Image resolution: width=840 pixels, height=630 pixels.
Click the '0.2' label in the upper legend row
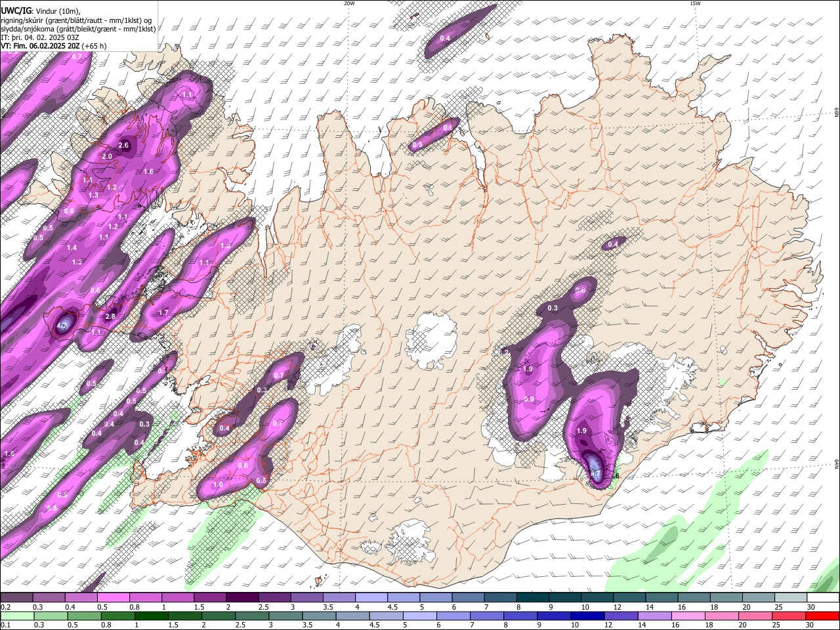pyautogui.click(x=5, y=607)
